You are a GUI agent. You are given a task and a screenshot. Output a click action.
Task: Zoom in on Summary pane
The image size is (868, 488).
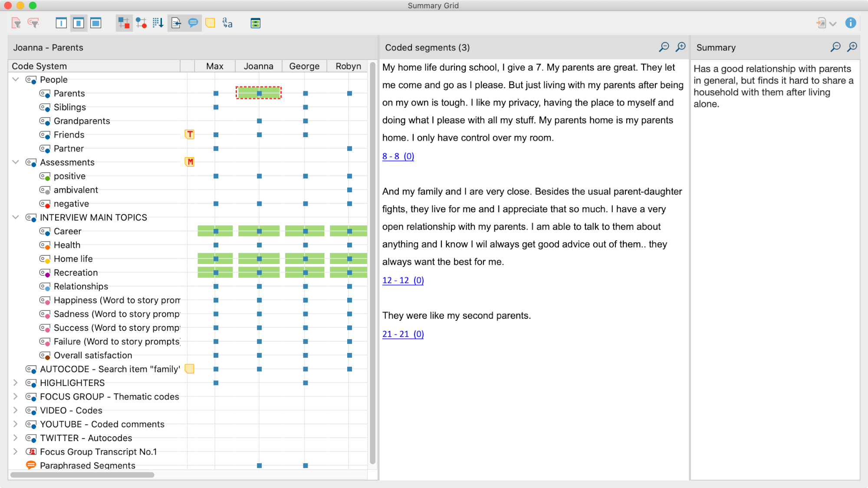[852, 47]
